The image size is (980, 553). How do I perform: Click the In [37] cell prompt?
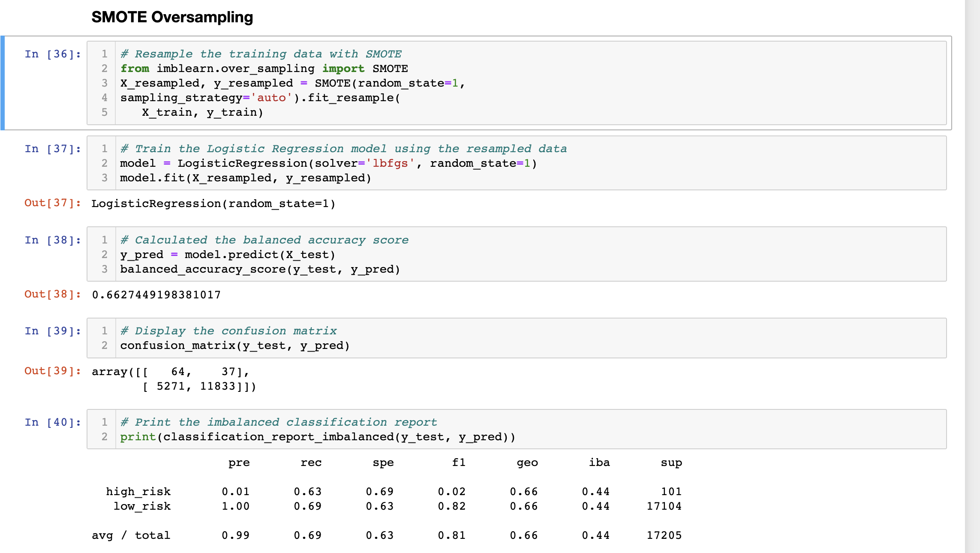(x=52, y=149)
